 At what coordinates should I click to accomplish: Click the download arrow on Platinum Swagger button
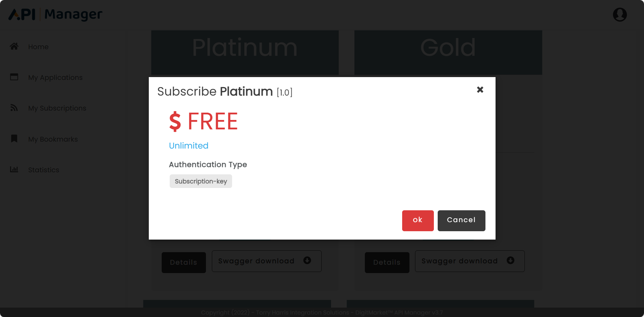[307, 261]
